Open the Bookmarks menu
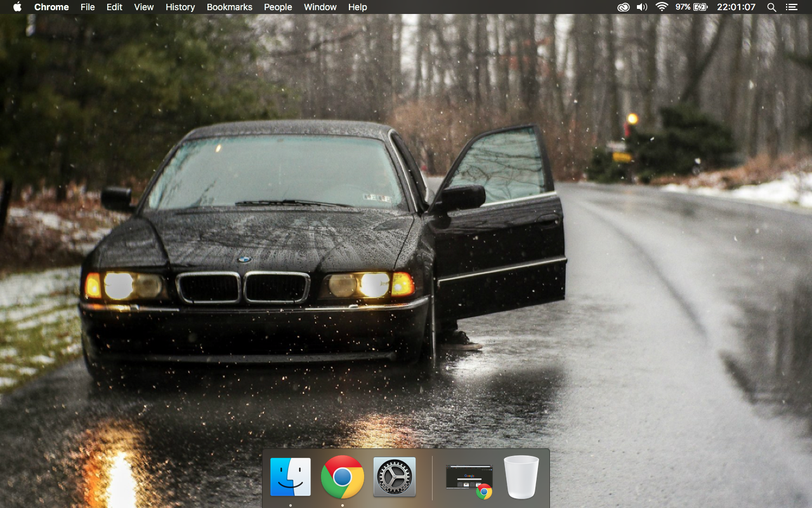This screenshot has width=812, height=508. [x=230, y=7]
